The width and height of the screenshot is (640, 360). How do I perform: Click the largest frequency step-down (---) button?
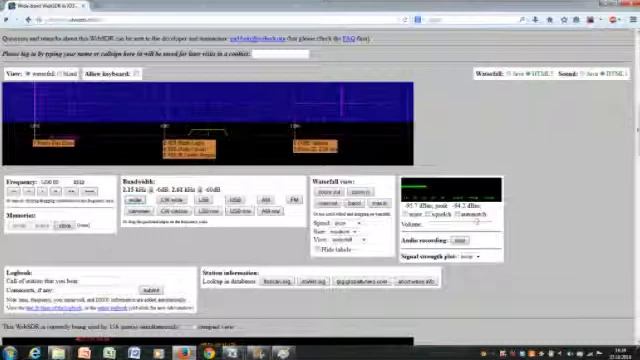pyautogui.click(x=13, y=191)
